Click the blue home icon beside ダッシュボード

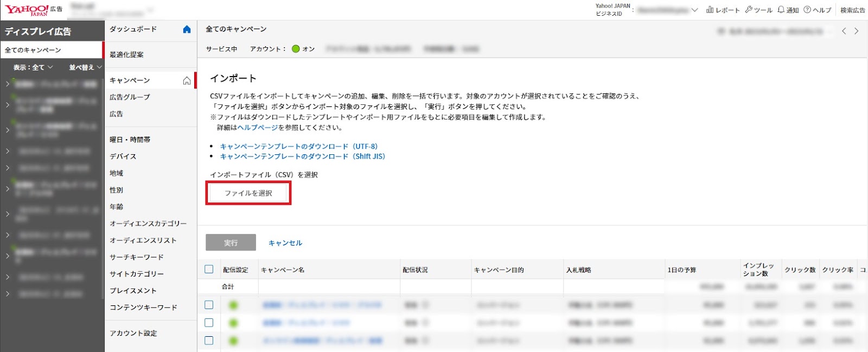(187, 29)
